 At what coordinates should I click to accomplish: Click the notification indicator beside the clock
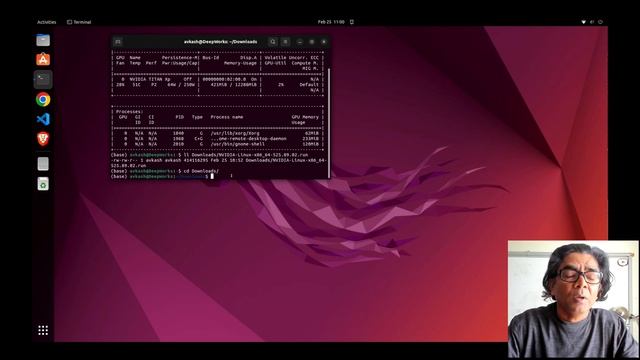click(352, 22)
